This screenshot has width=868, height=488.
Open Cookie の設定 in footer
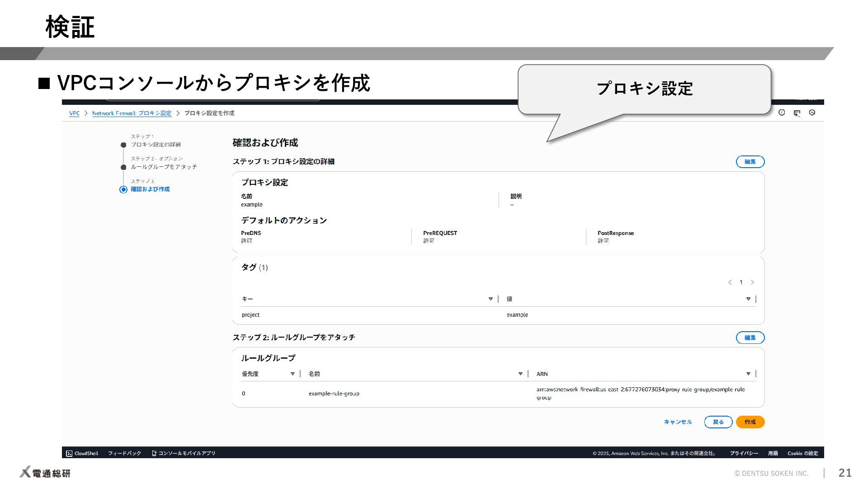point(802,453)
